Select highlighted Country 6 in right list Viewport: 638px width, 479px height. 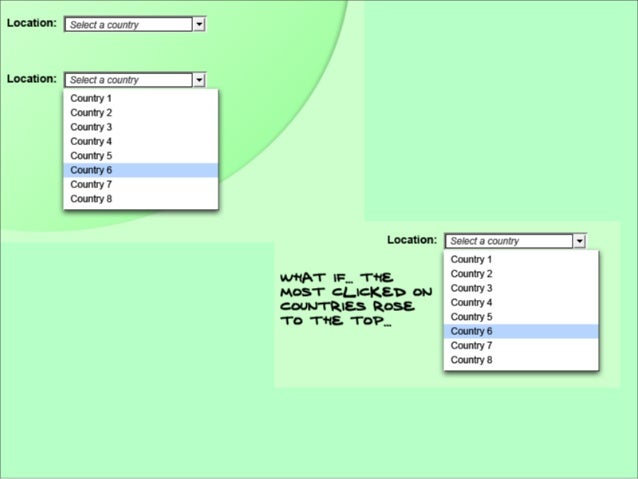point(521,331)
